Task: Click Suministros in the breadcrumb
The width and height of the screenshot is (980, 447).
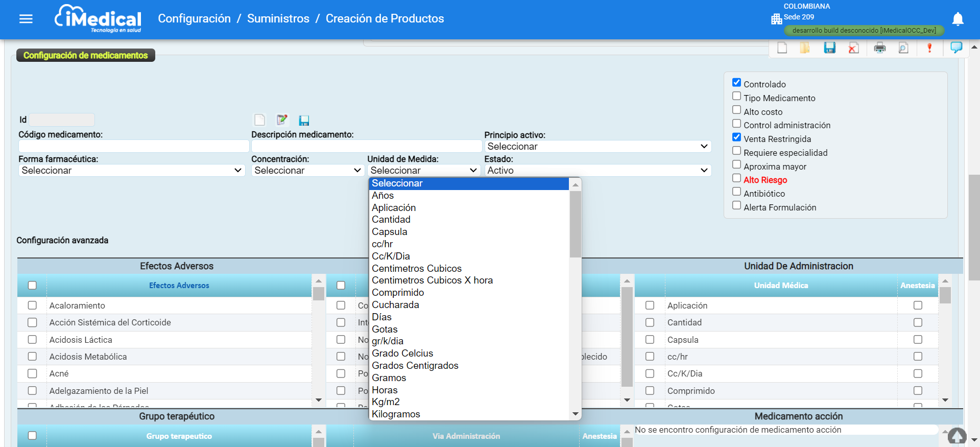Action: click(278, 19)
